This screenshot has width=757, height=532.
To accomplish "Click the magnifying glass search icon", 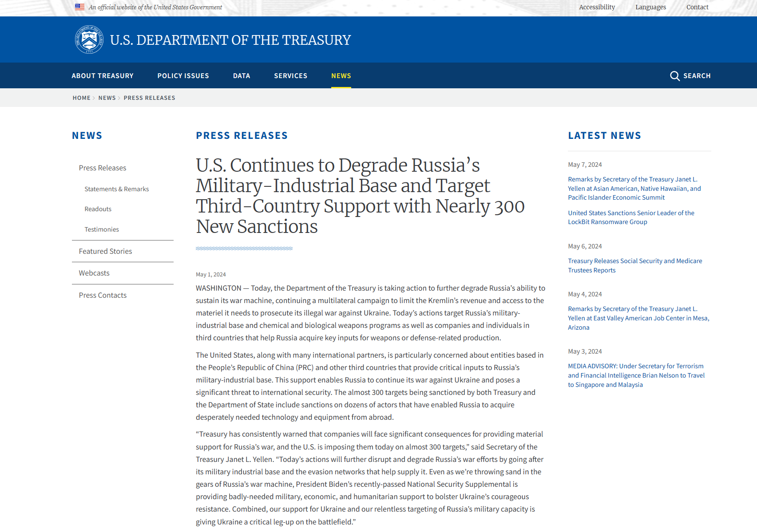I will (x=674, y=76).
